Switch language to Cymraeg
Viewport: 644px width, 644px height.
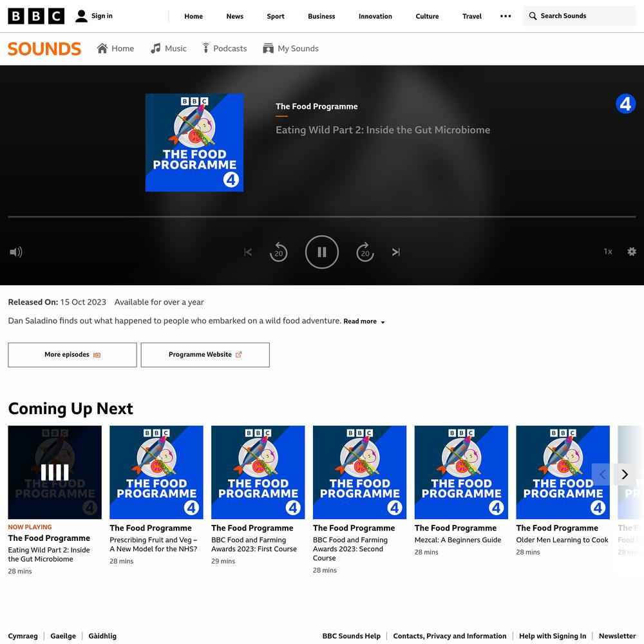(x=23, y=636)
